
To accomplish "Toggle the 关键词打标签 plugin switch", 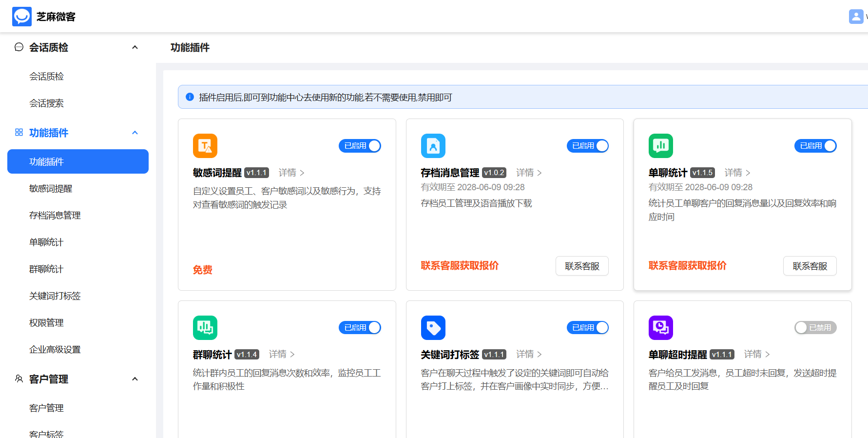I will tap(588, 328).
